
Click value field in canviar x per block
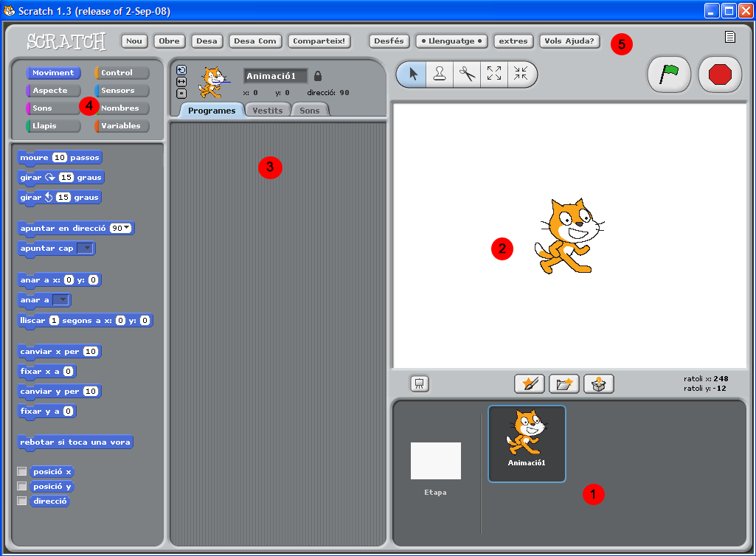click(x=91, y=352)
